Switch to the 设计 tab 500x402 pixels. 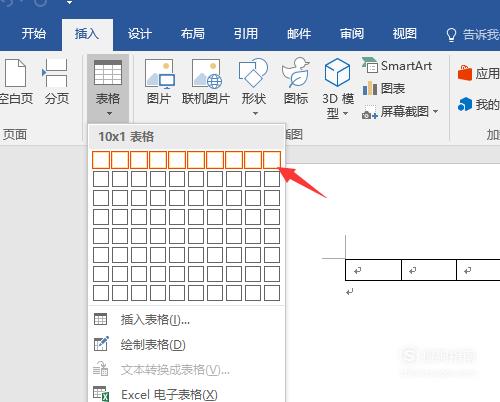tap(140, 34)
